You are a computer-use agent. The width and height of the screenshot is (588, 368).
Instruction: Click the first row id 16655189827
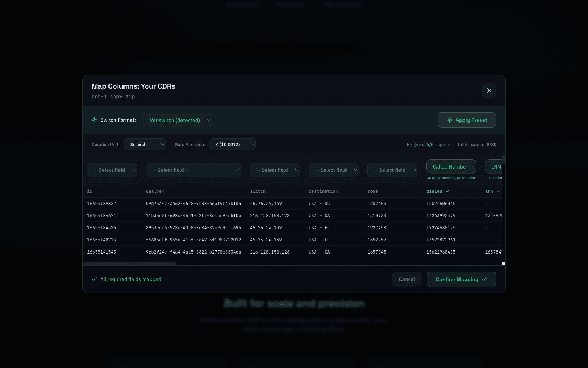pyautogui.click(x=102, y=204)
